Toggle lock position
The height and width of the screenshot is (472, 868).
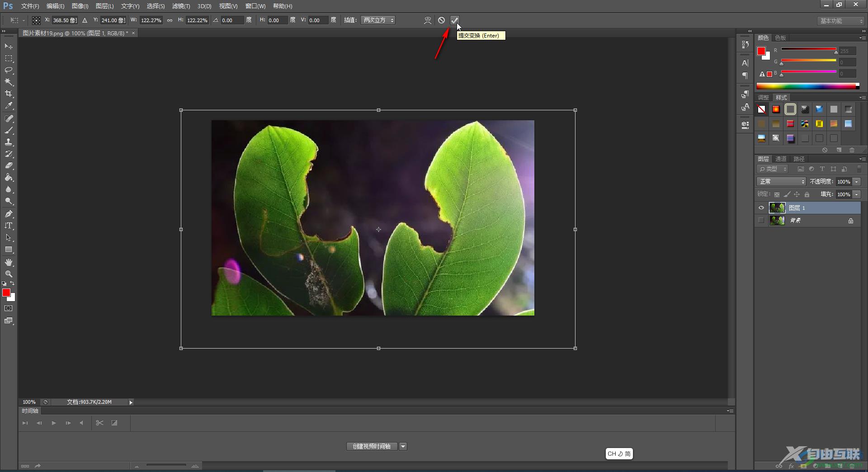[797, 194]
